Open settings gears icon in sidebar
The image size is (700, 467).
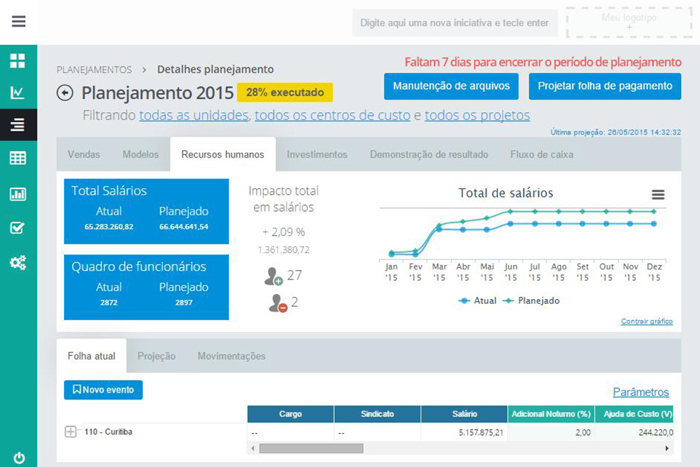pyautogui.click(x=18, y=263)
